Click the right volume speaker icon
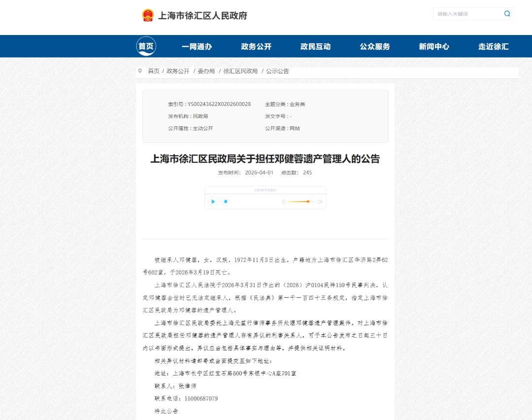Viewport: 532px width, 420px height. point(320,202)
